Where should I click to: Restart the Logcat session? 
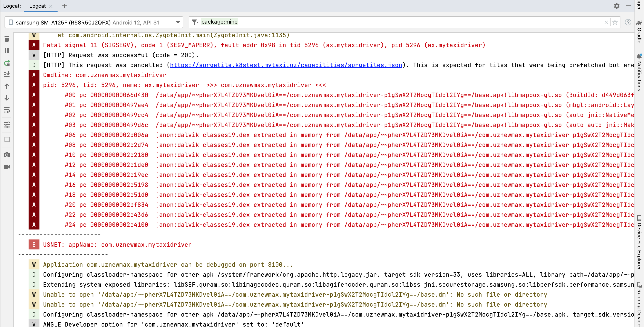point(7,63)
